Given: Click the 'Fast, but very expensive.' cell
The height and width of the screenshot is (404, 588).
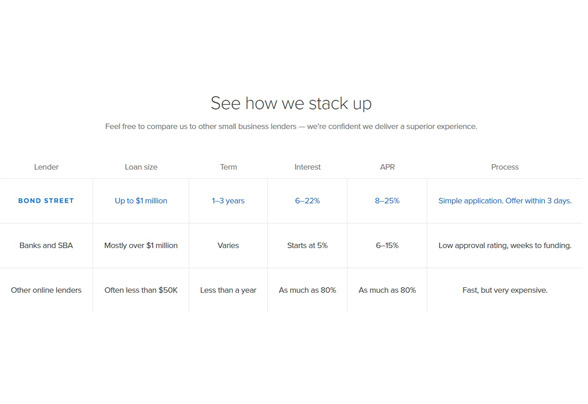Looking at the screenshot, I should pyautogui.click(x=505, y=290).
